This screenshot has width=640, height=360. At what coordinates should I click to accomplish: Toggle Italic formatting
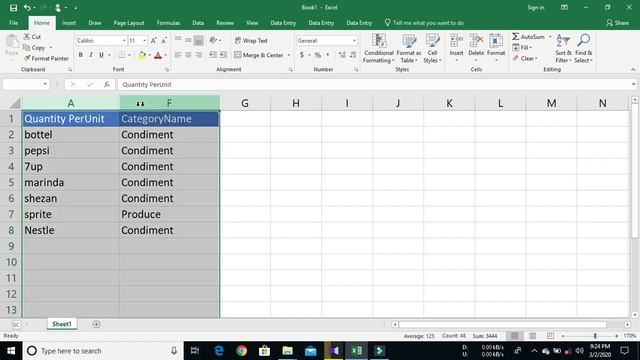point(91,55)
